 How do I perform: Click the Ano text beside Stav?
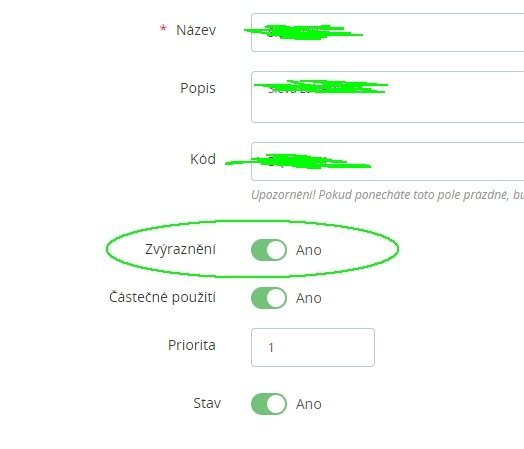click(x=309, y=404)
